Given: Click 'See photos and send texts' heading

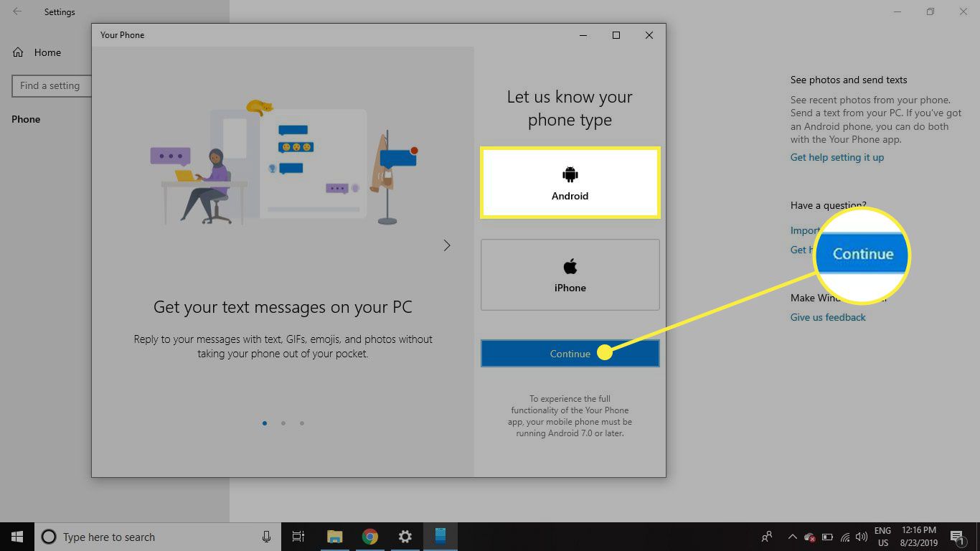Looking at the screenshot, I should 849,80.
